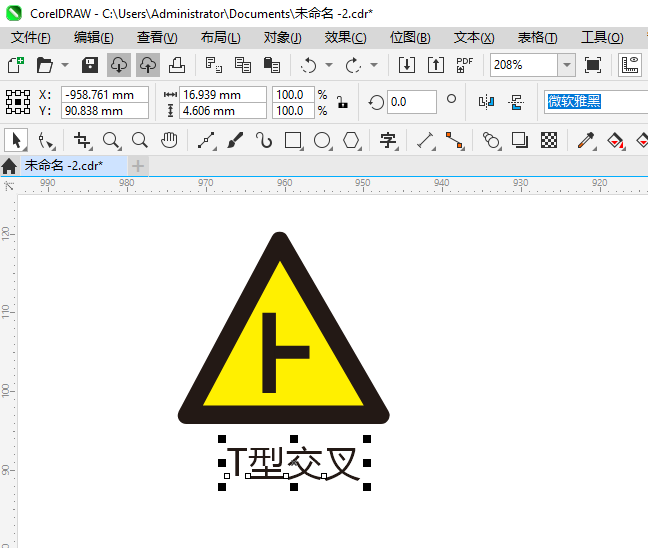Image resolution: width=648 pixels, height=548 pixels.
Task: Mirror the object horizontally
Action: [486, 102]
